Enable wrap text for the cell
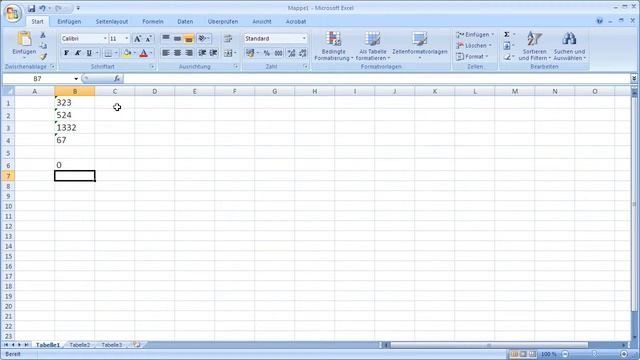Screen dimensions: 640x360 [228, 38]
